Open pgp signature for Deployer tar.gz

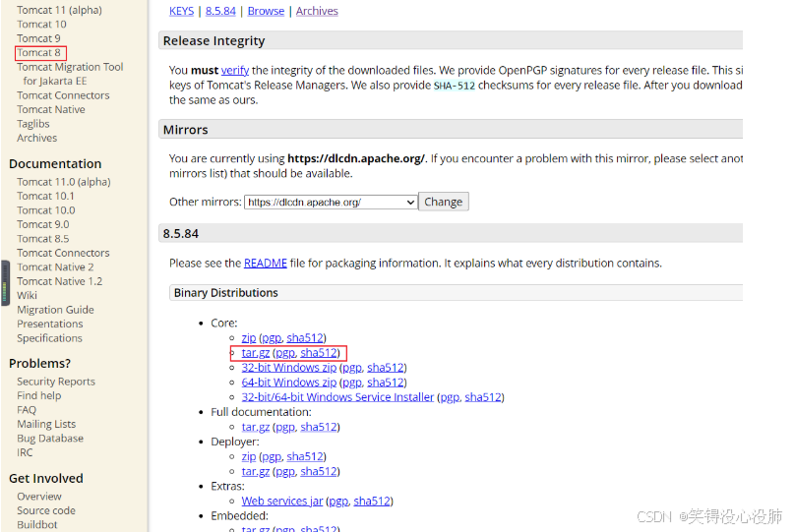[285, 471]
